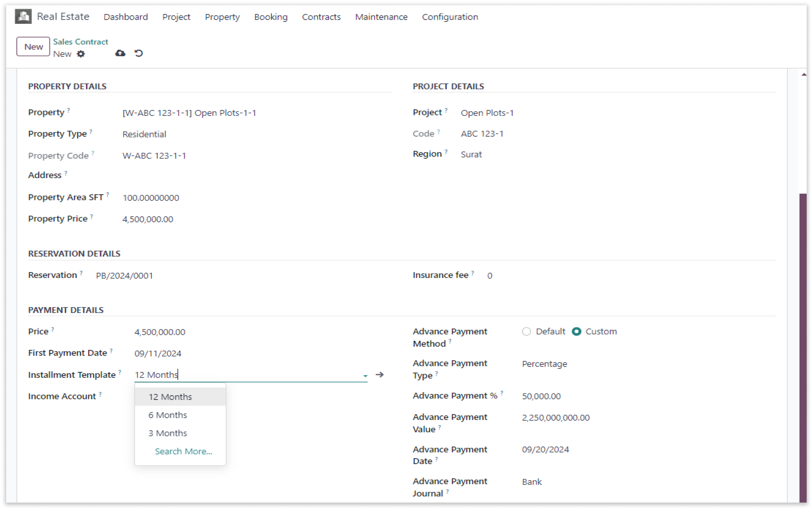The height and width of the screenshot is (509, 812).
Task: Open the Installment Template record via the arrow icon
Action: (x=380, y=375)
